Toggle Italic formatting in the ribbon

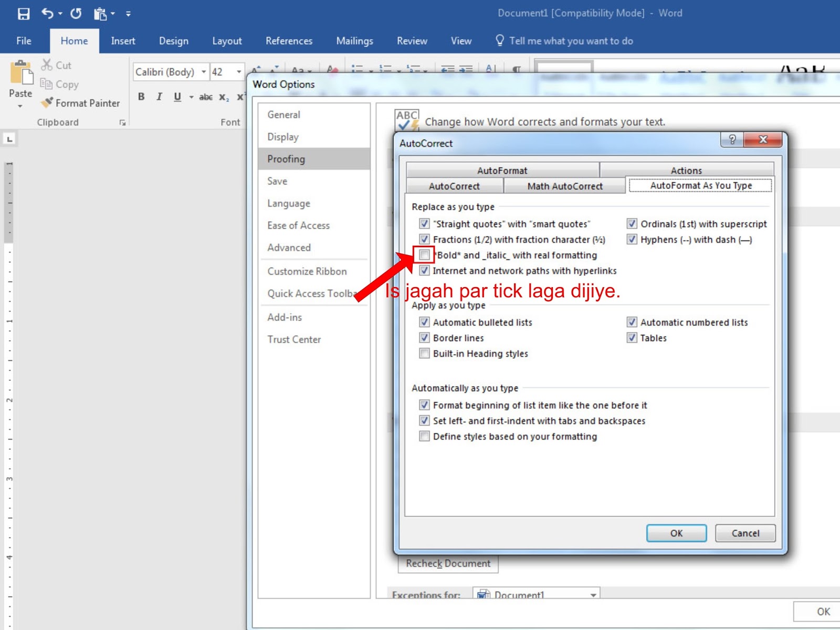tap(159, 97)
